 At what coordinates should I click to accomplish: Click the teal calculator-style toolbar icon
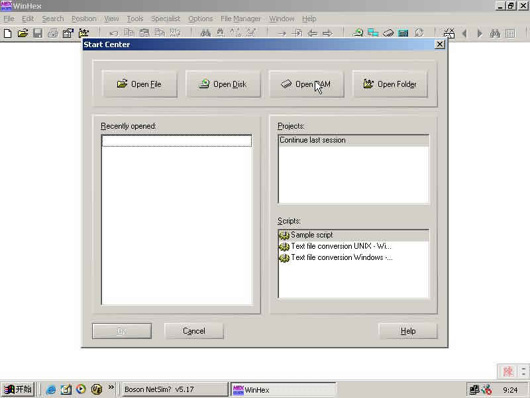click(x=403, y=33)
